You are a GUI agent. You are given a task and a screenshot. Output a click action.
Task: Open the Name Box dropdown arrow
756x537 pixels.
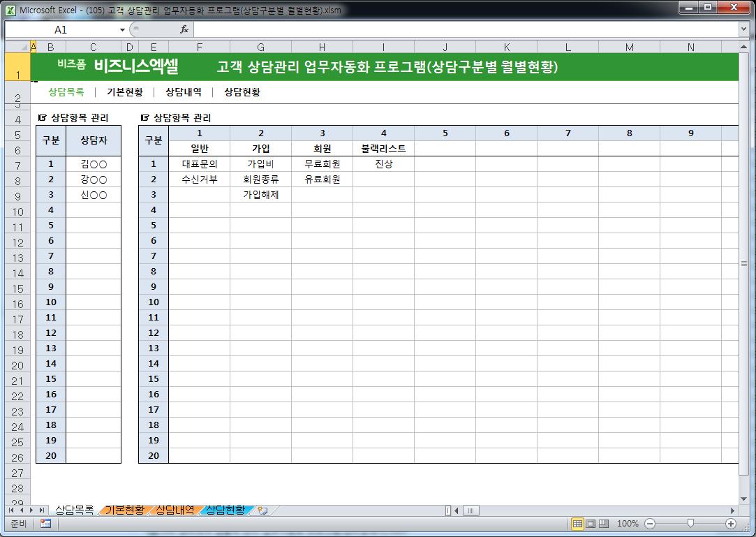[122, 30]
